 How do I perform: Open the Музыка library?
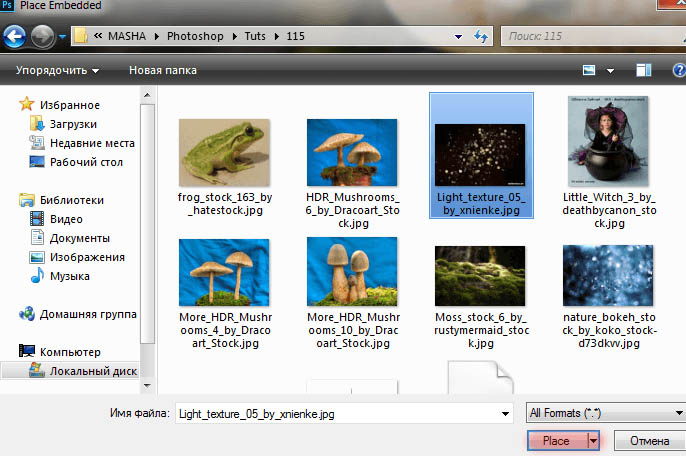70,276
